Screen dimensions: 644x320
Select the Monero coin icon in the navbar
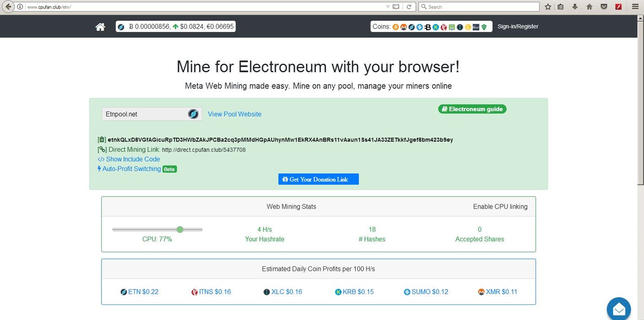(404, 26)
